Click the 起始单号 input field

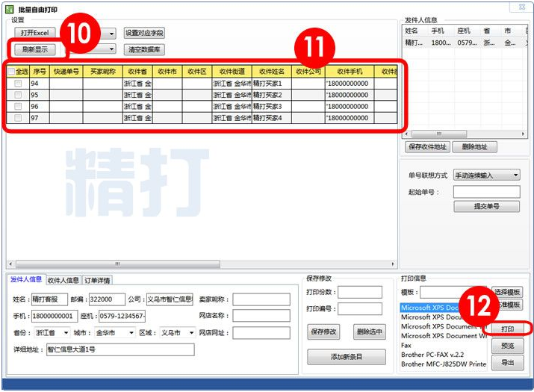coord(486,192)
